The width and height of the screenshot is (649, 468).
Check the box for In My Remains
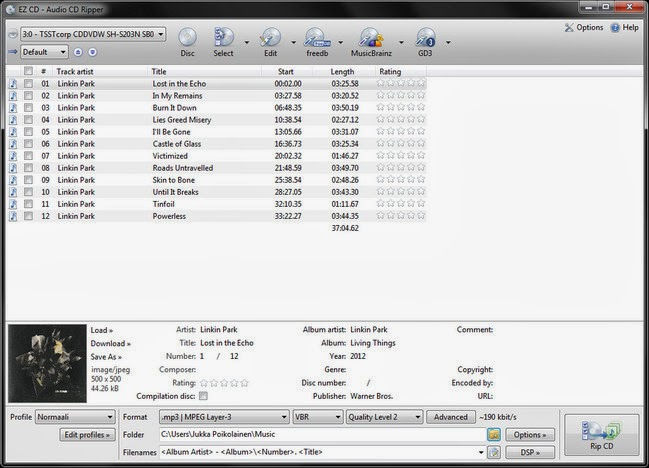(x=28, y=96)
